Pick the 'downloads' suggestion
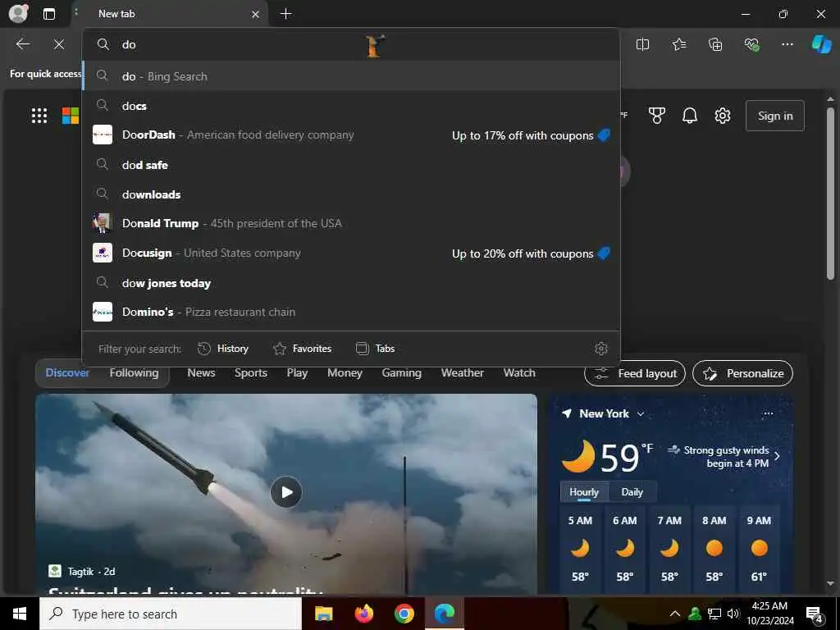The width and height of the screenshot is (840, 630). 351,194
